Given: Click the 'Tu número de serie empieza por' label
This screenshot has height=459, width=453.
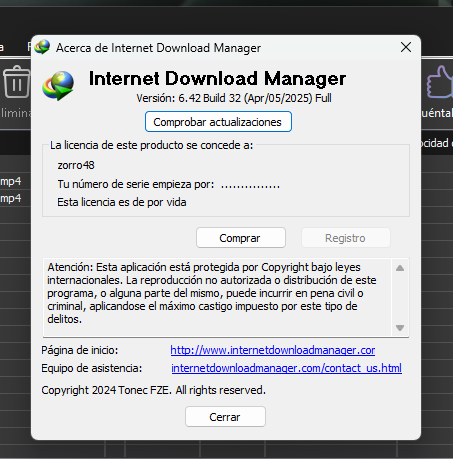Looking at the screenshot, I should (x=136, y=184).
